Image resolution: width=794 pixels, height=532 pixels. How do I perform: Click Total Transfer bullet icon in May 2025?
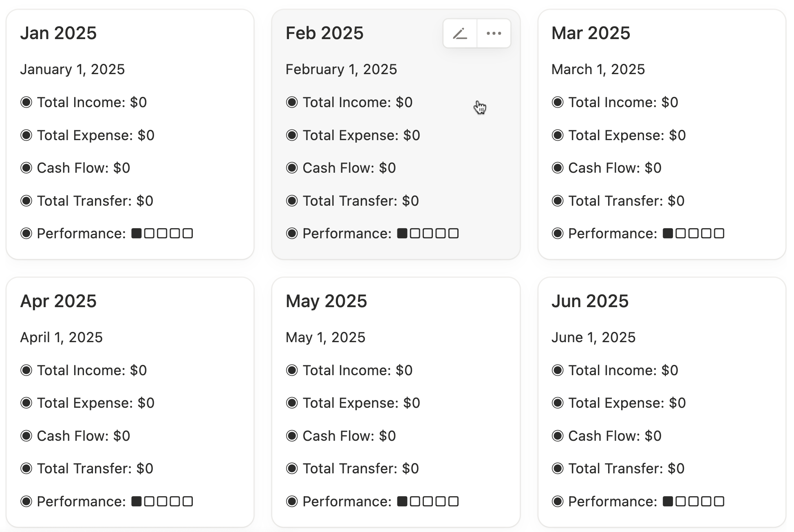[x=292, y=468]
